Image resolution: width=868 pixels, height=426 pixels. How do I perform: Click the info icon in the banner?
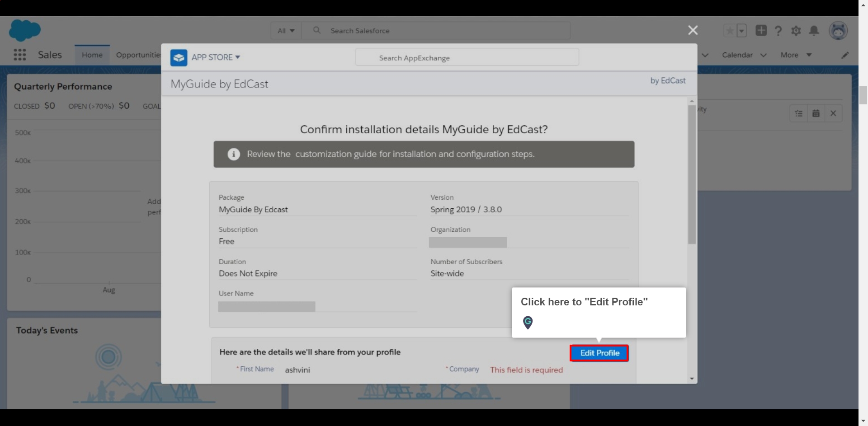point(233,154)
